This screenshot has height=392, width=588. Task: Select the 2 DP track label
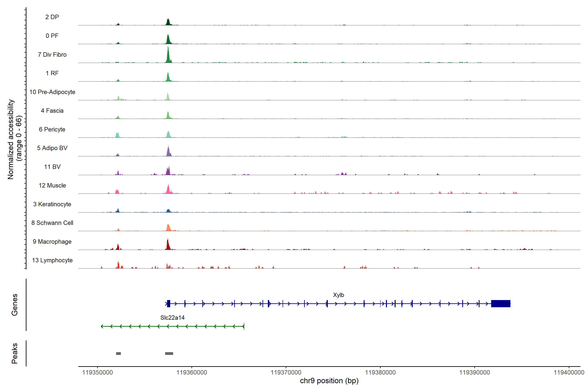pos(52,17)
